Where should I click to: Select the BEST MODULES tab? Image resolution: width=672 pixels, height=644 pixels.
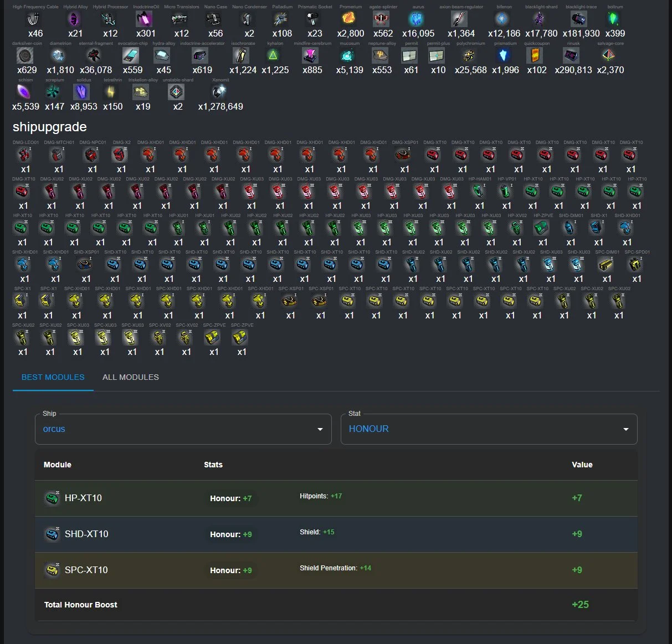pos(53,377)
